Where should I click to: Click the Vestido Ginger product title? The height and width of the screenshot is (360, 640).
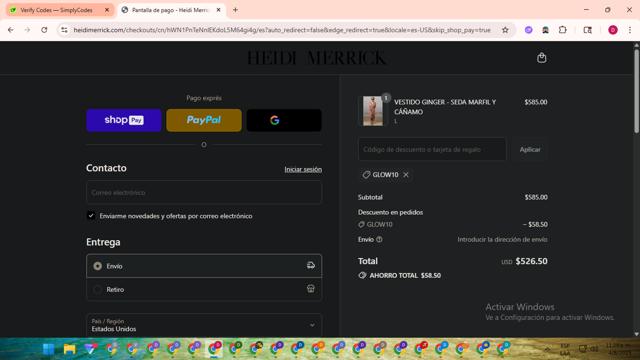[x=445, y=107]
